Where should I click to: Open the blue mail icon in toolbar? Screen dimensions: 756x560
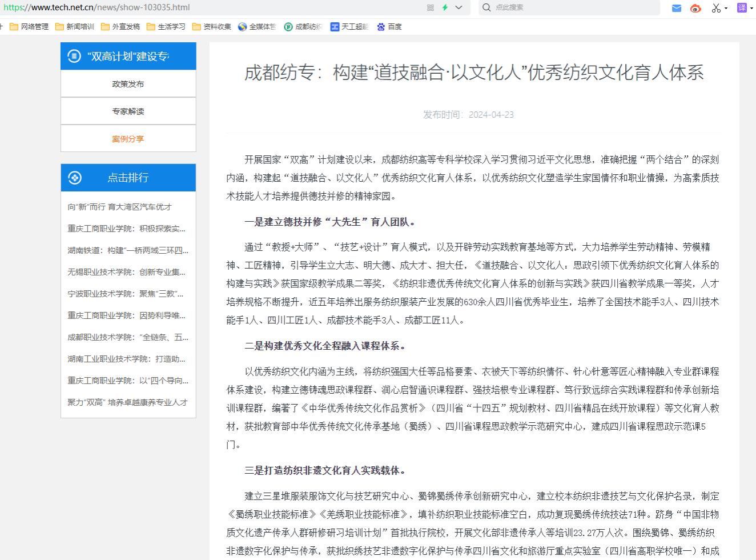677,8
